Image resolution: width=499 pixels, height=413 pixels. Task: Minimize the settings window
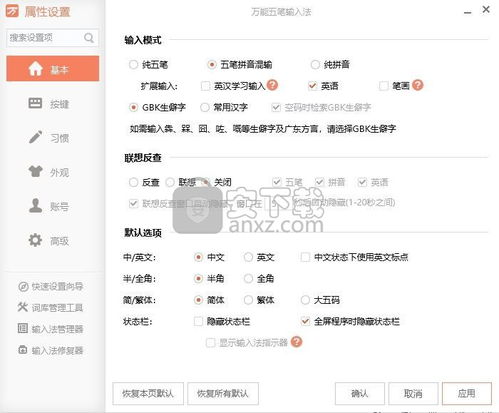[468, 12]
